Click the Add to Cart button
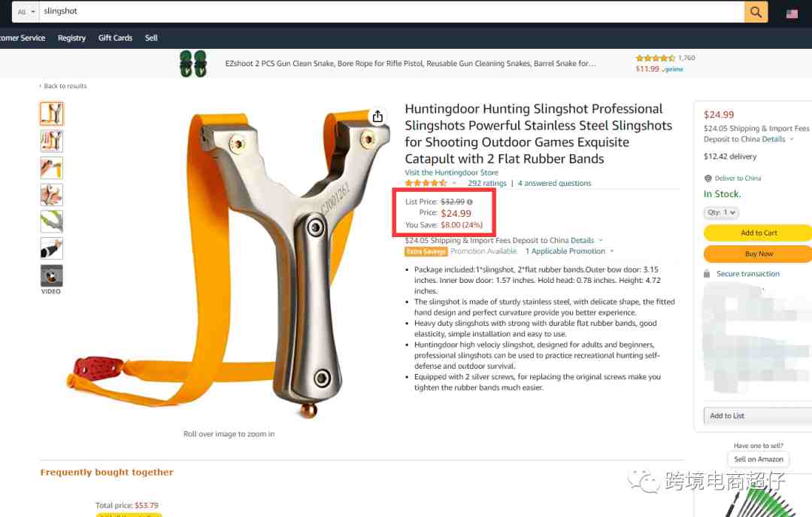The image size is (812, 517). [x=758, y=233]
